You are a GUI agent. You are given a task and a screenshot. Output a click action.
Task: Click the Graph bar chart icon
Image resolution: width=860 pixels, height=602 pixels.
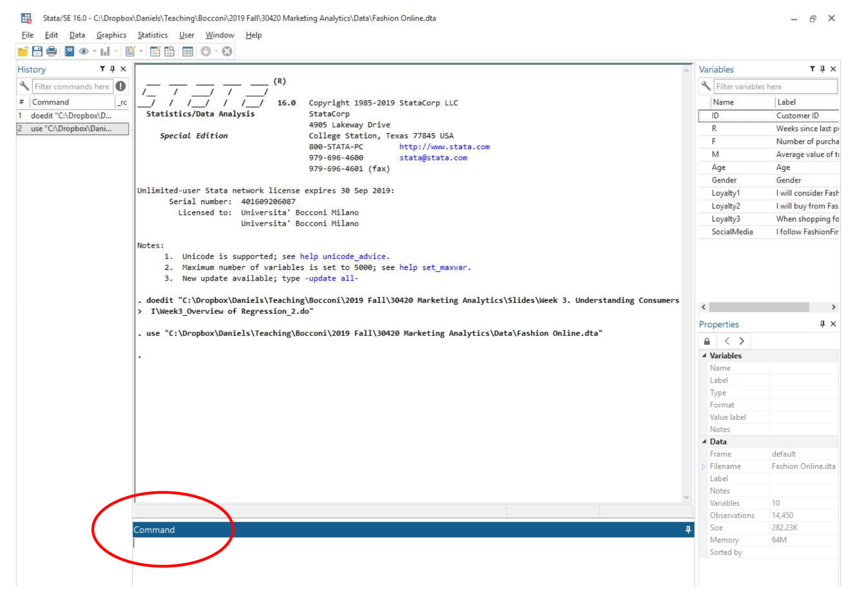105,52
